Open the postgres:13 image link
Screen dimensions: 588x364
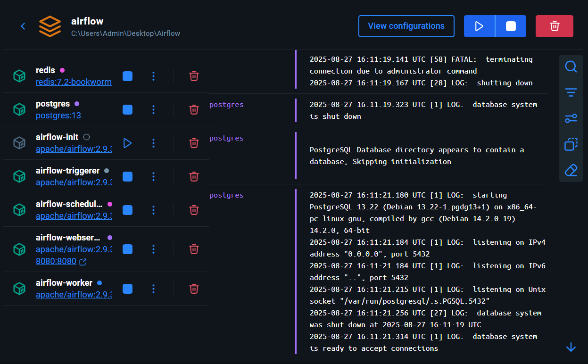pyautogui.click(x=58, y=116)
